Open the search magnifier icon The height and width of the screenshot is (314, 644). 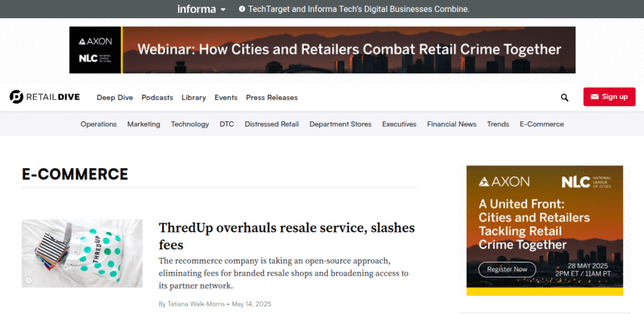coord(565,97)
